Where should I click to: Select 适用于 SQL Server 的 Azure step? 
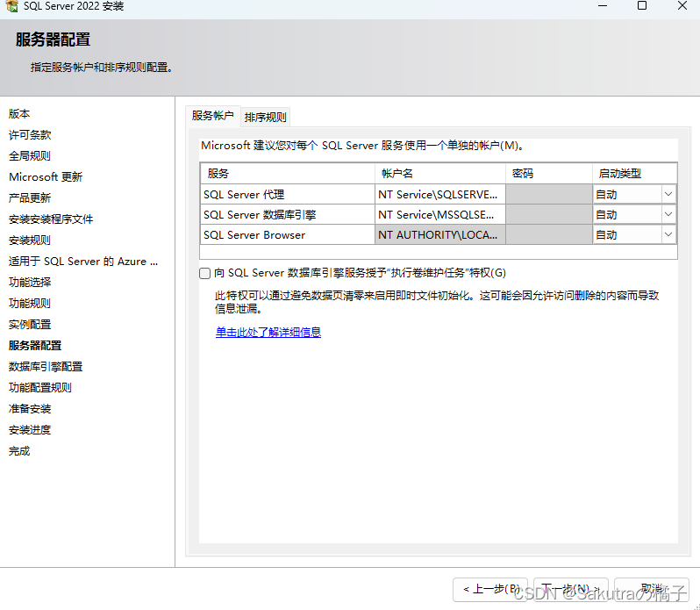83,262
